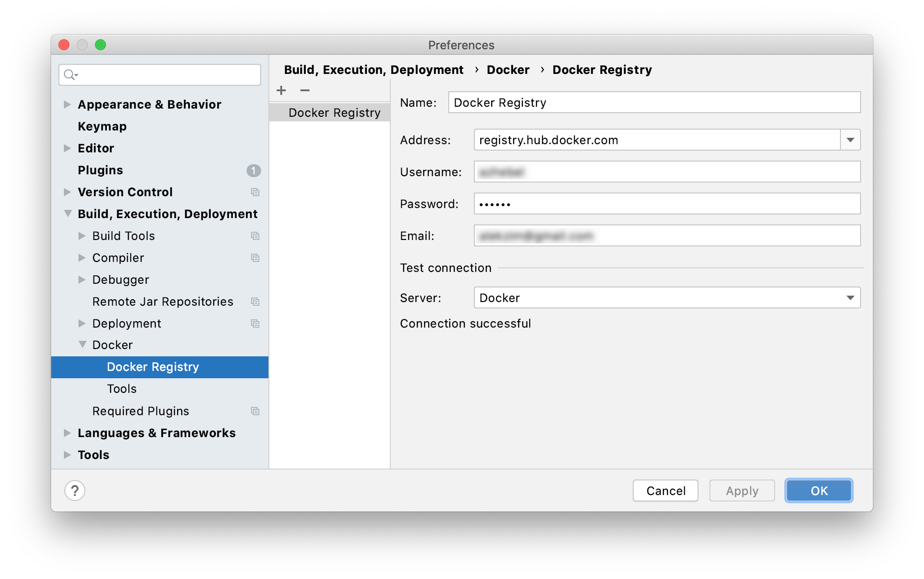The image size is (924, 579).
Task: Apply the registry settings
Action: click(x=741, y=490)
